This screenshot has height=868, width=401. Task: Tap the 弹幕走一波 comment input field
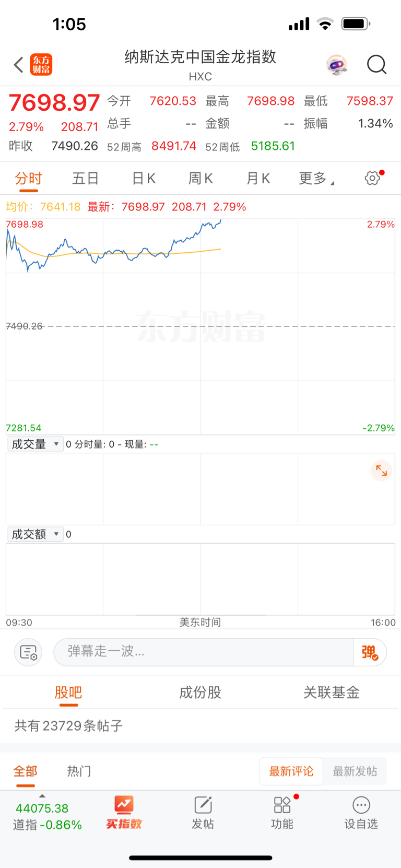pyautogui.click(x=204, y=652)
